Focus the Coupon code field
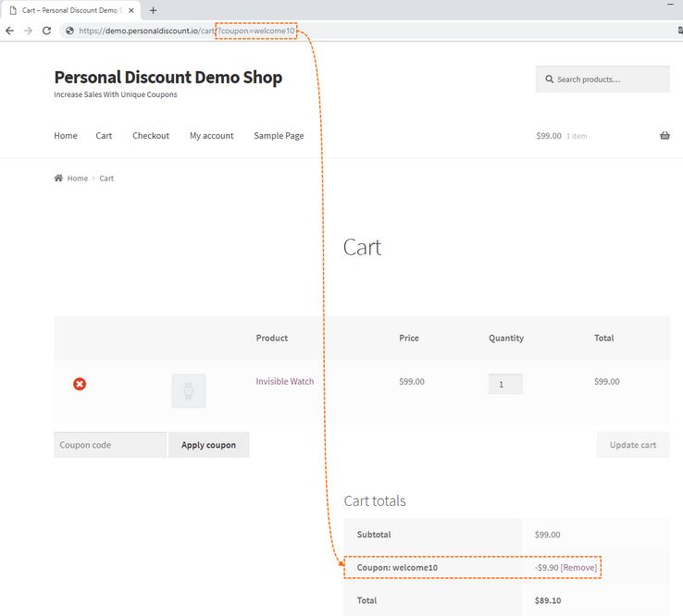The width and height of the screenshot is (683, 616). pyautogui.click(x=110, y=445)
